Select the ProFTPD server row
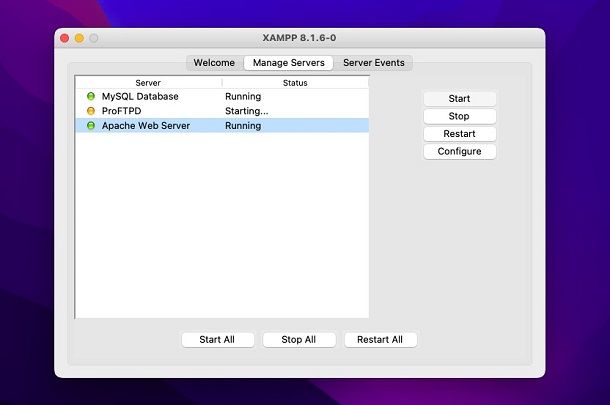This screenshot has width=610, height=405. coord(222,111)
